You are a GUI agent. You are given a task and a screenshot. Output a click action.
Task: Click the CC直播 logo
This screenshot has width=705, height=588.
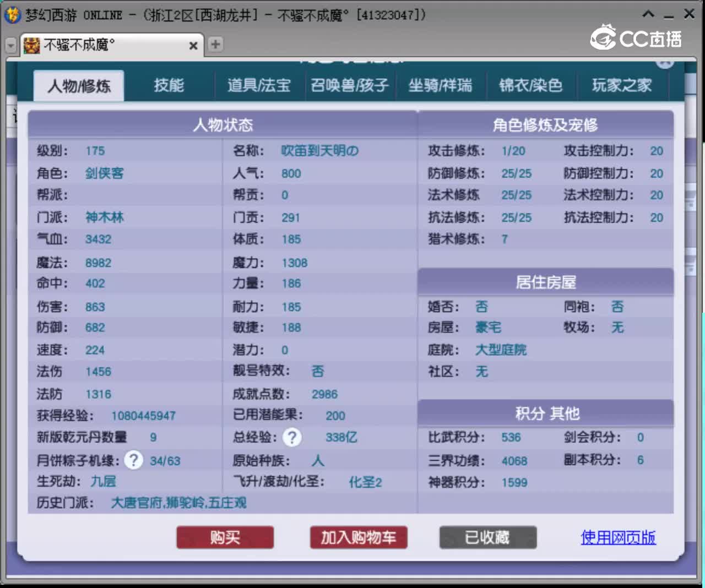636,37
